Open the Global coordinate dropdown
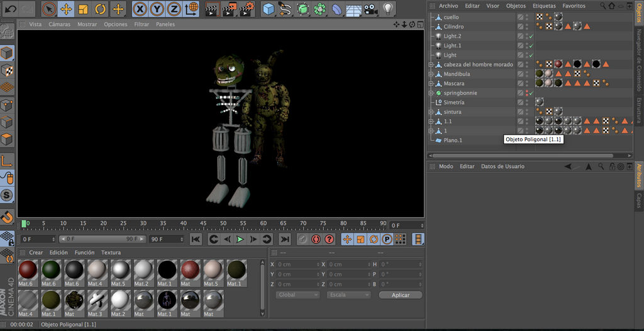The image size is (644, 331). 297,295
